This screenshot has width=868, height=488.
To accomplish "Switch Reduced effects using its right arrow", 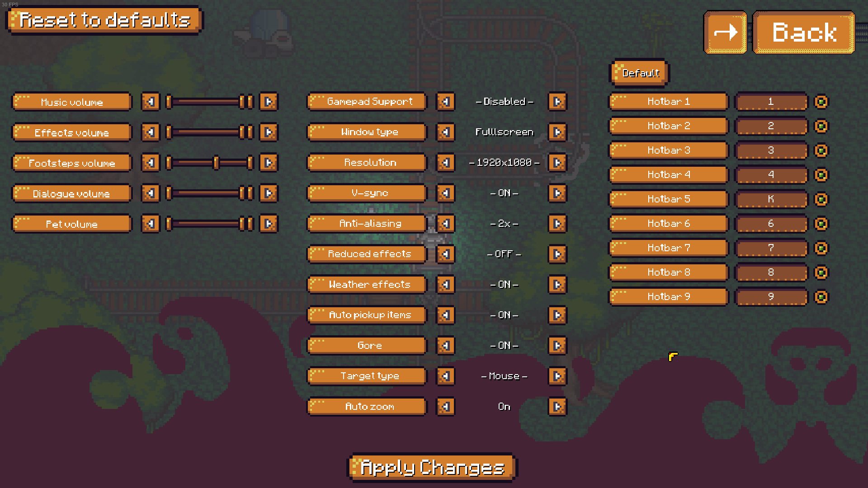I will point(557,254).
